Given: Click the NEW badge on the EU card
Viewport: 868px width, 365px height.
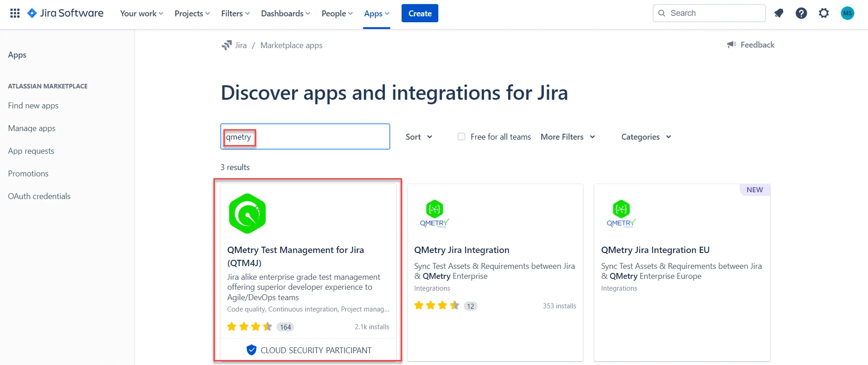Looking at the screenshot, I should (755, 190).
